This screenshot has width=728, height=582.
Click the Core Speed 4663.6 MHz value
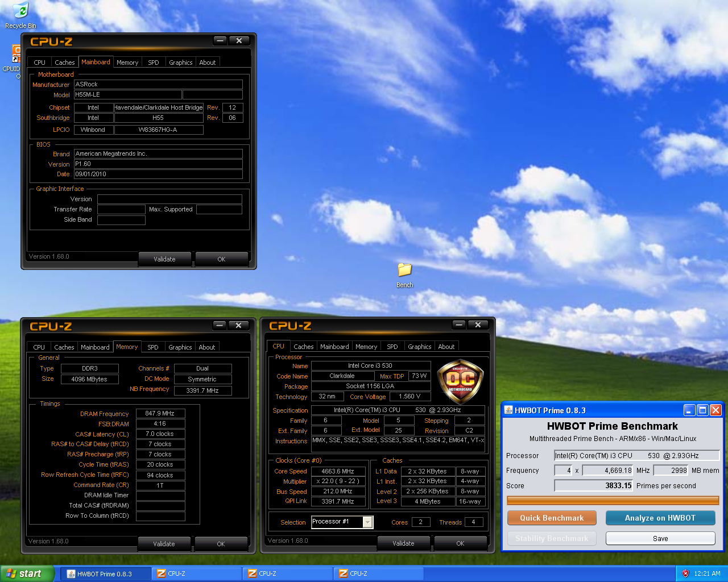point(338,471)
